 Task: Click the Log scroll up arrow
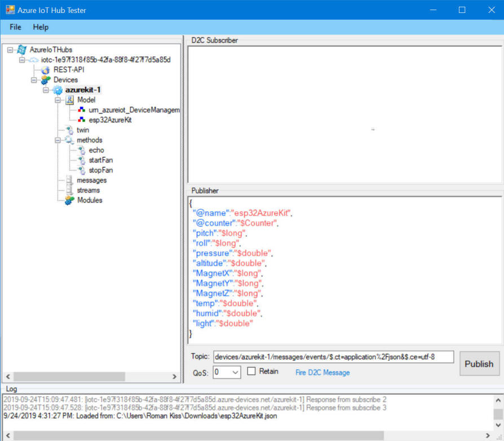pos(498,400)
